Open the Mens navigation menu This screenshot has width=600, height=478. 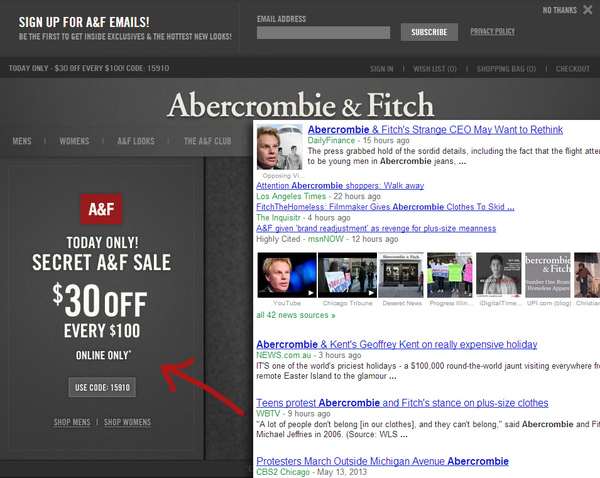click(22, 141)
